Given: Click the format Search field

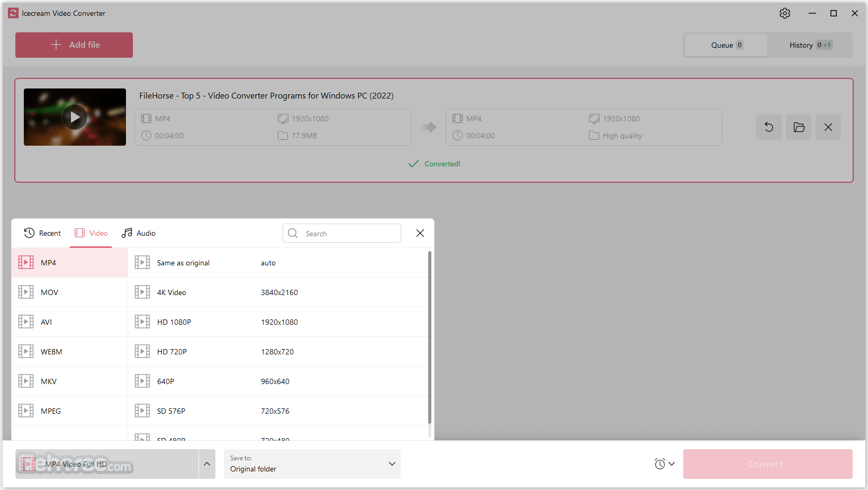Looking at the screenshot, I should click(342, 233).
